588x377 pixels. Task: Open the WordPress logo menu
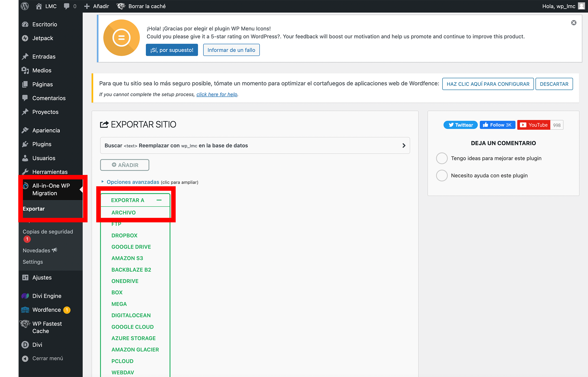25,6
